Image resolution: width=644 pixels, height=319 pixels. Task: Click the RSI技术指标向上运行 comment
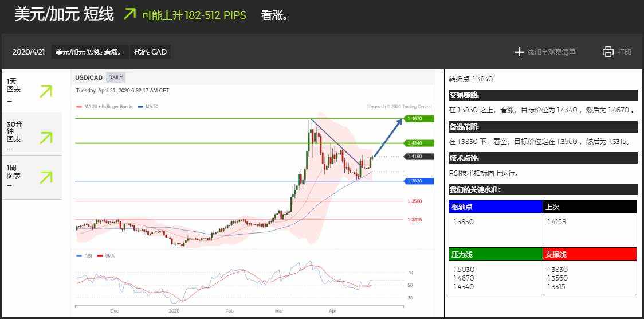[484, 173]
